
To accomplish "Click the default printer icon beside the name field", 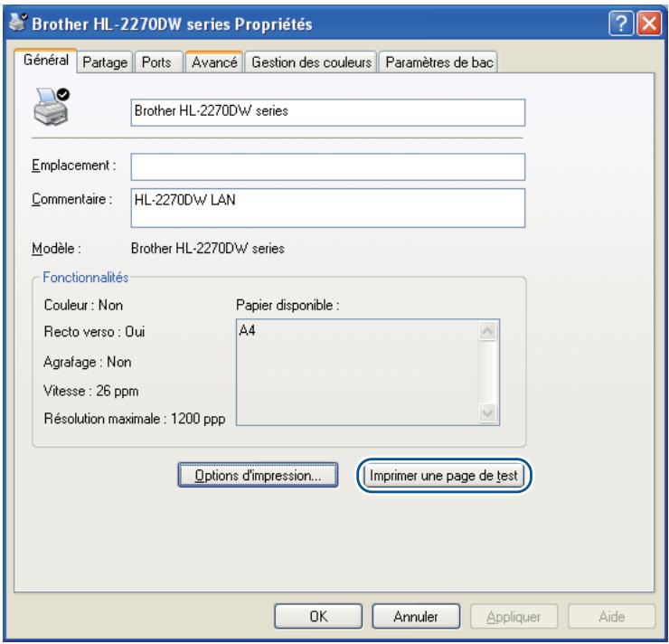I will click(52, 107).
